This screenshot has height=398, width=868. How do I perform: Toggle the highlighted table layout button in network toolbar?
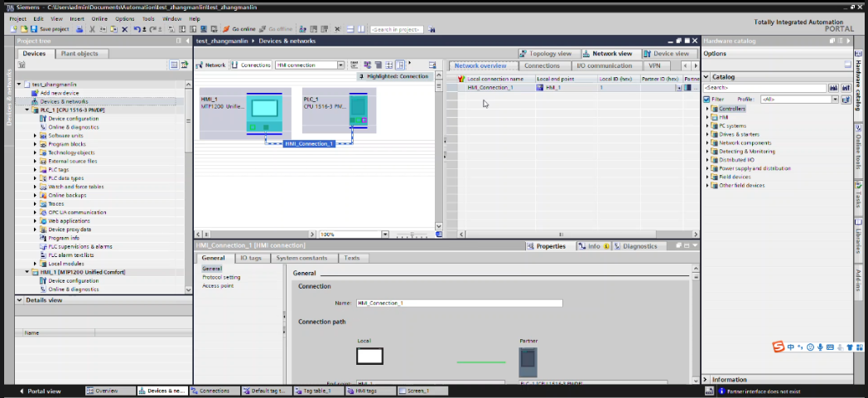tap(400, 65)
